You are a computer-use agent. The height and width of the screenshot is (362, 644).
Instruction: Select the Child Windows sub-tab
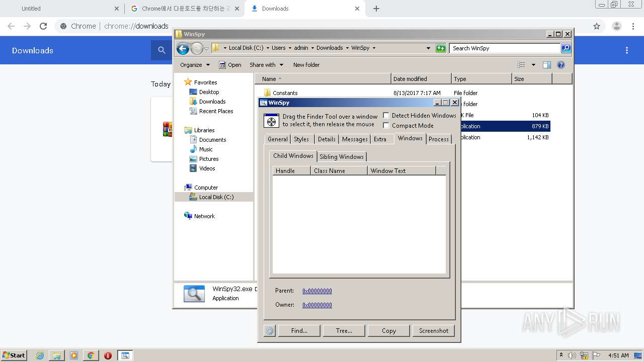click(x=293, y=156)
